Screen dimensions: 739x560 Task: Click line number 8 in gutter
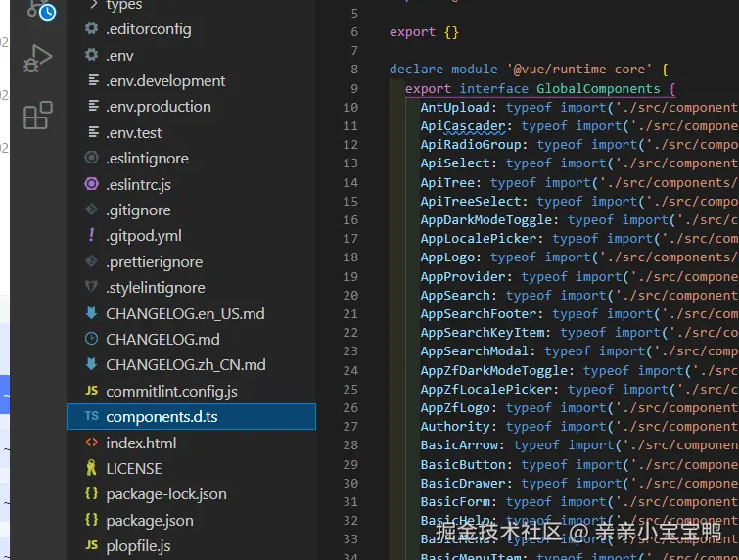354,70
